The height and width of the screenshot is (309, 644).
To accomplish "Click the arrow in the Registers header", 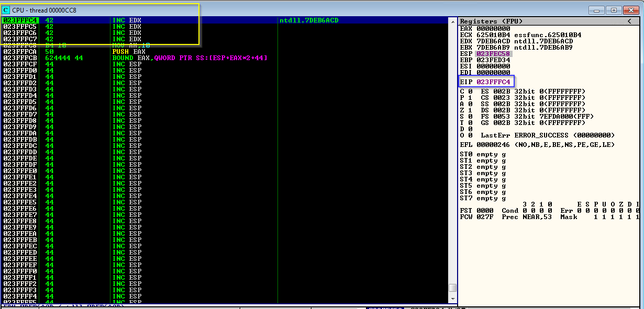I will point(629,21).
